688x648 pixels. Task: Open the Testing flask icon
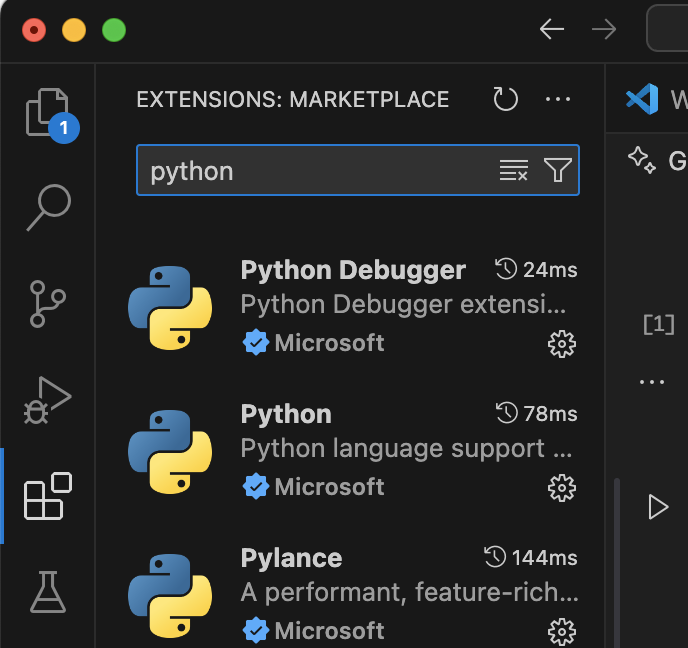point(48,592)
